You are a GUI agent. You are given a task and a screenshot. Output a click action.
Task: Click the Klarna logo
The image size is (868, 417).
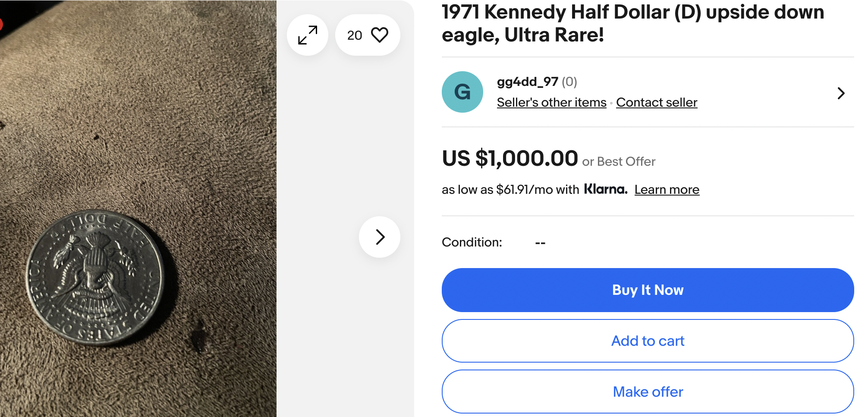[x=606, y=189]
